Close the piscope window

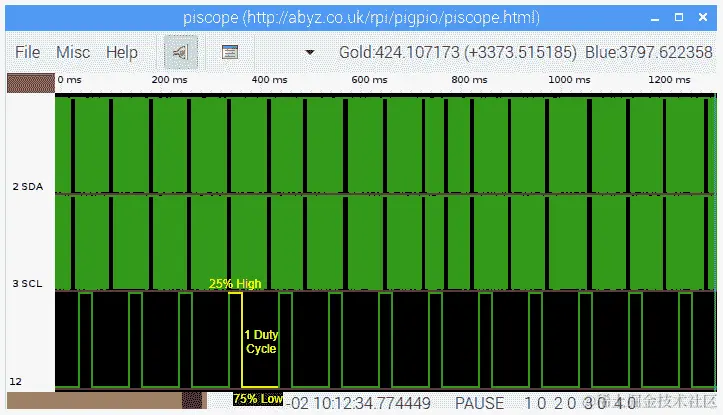703,18
